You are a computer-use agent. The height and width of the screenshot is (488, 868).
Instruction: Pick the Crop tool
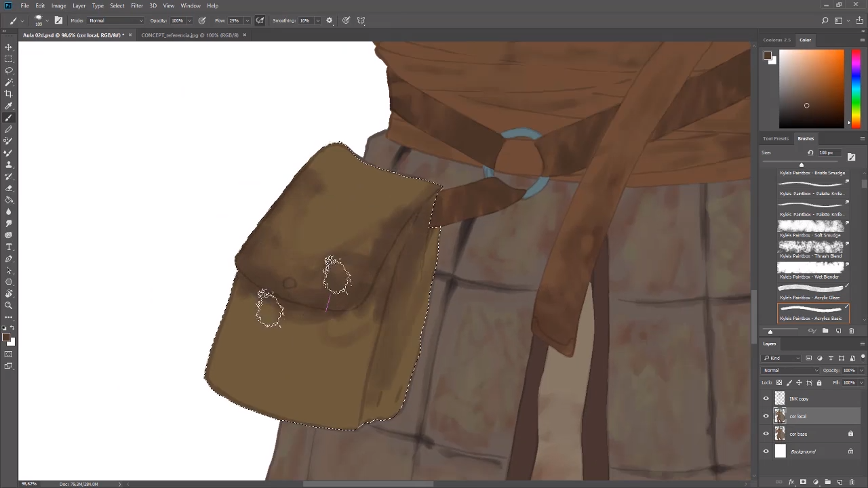coord(9,94)
